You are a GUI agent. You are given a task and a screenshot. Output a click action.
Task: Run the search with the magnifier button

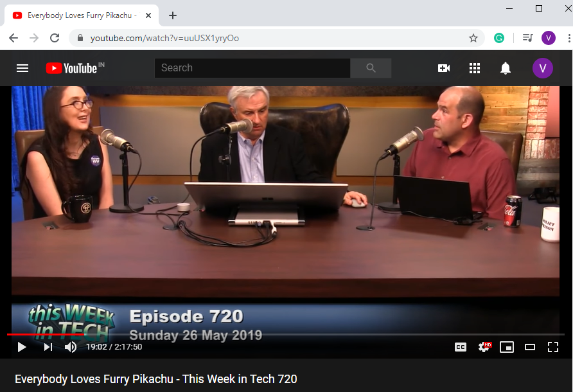(x=371, y=68)
